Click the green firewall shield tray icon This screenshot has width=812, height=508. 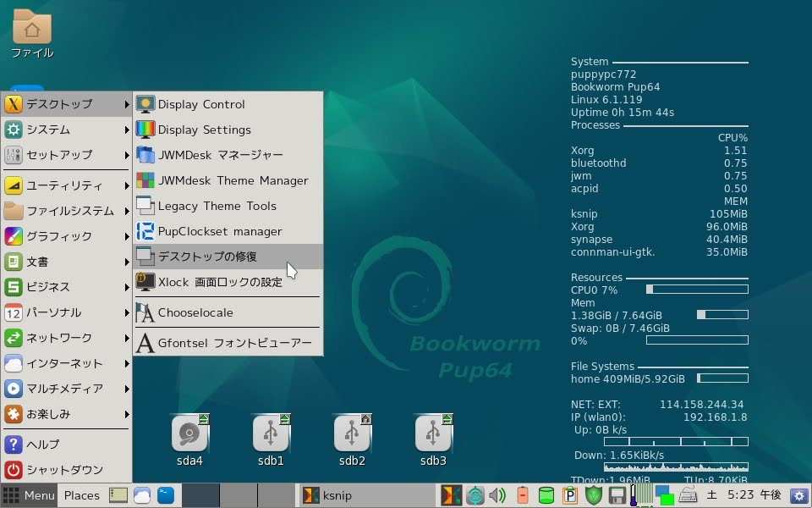point(594,495)
